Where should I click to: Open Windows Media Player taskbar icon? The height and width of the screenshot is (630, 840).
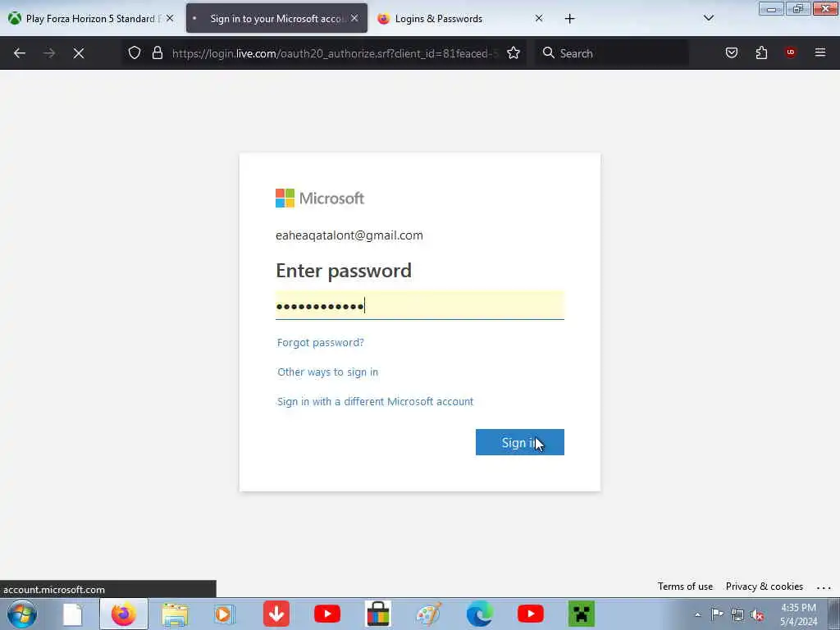pos(225,614)
